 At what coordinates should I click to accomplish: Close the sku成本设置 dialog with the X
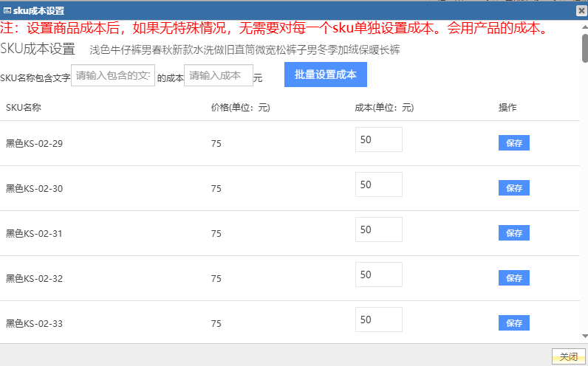click(x=581, y=11)
